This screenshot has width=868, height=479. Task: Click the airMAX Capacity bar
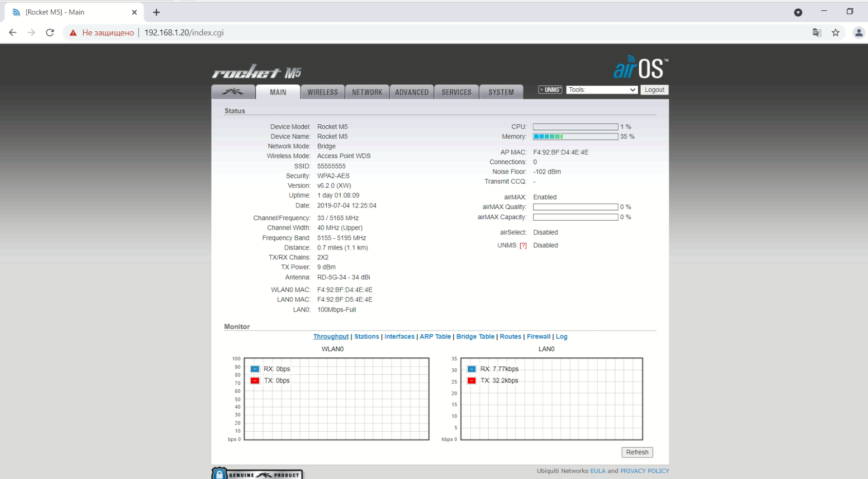(576, 217)
